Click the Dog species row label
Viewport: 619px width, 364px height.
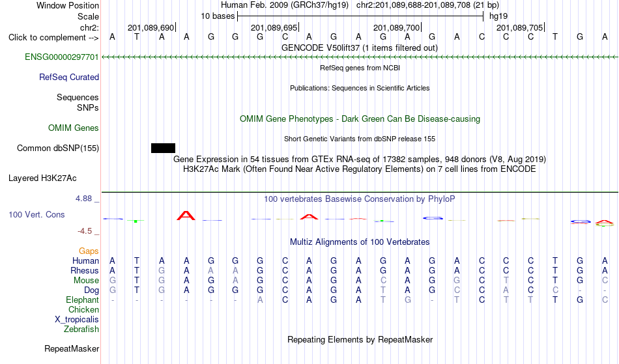coord(92,290)
